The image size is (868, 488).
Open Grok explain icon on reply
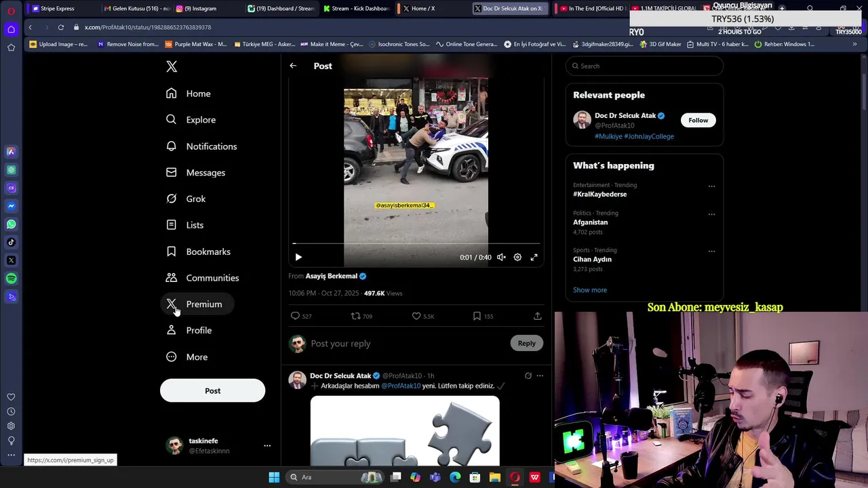pyautogui.click(x=528, y=375)
